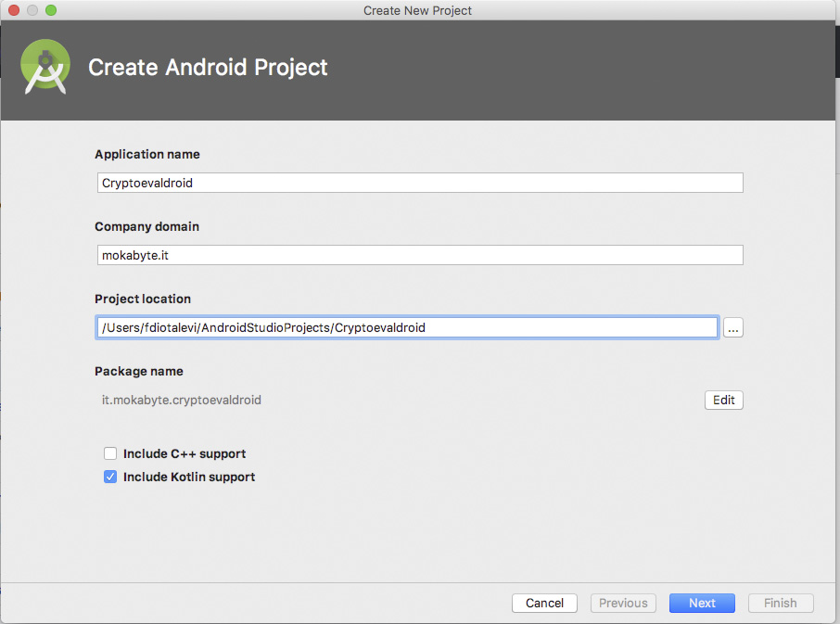Click the Company domain field mokabyte.it
This screenshot has width=840, height=624.
(420, 255)
